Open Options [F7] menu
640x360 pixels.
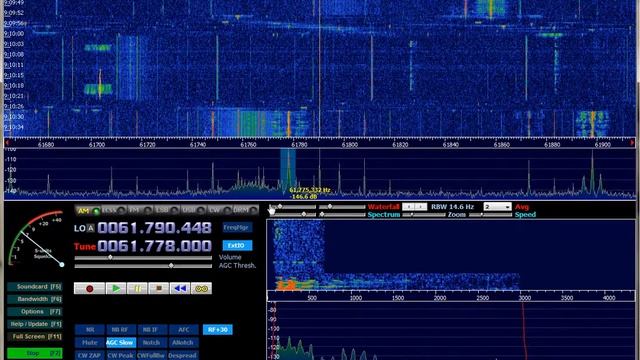coord(35,312)
